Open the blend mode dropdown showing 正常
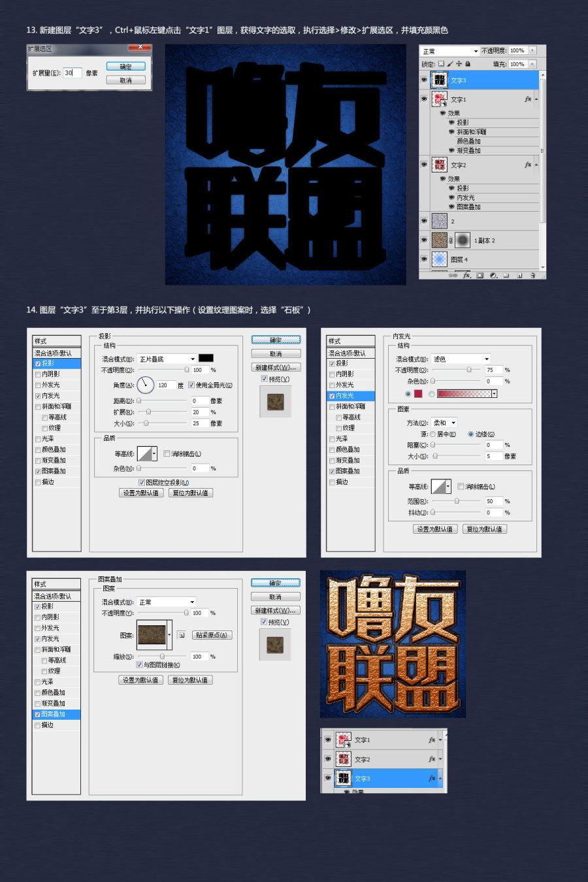The height and width of the screenshot is (882, 588). 165,602
